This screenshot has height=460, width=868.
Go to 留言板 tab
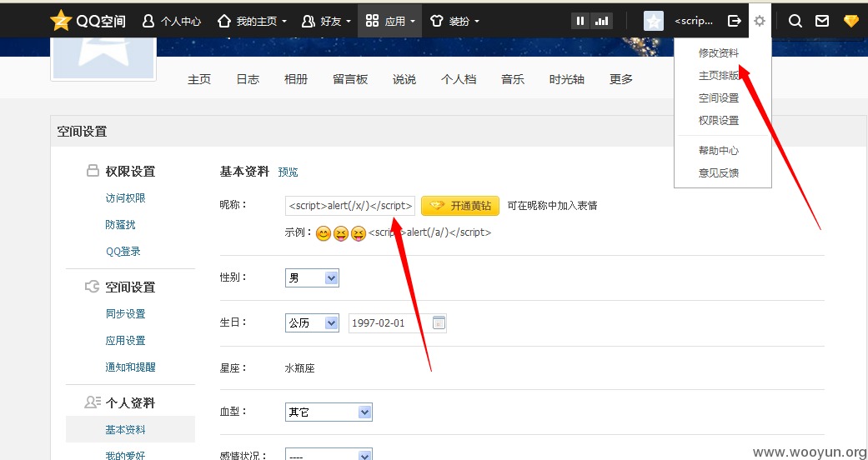[350, 79]
